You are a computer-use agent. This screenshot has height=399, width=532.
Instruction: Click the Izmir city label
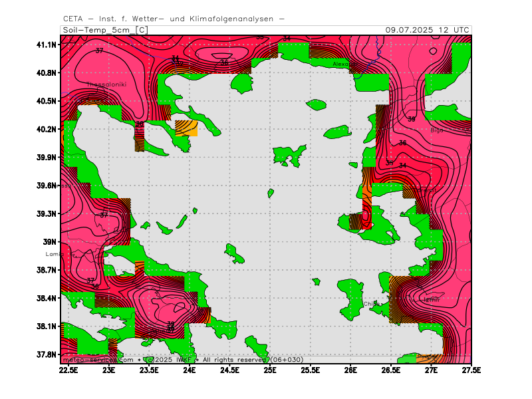click(432, 300)
